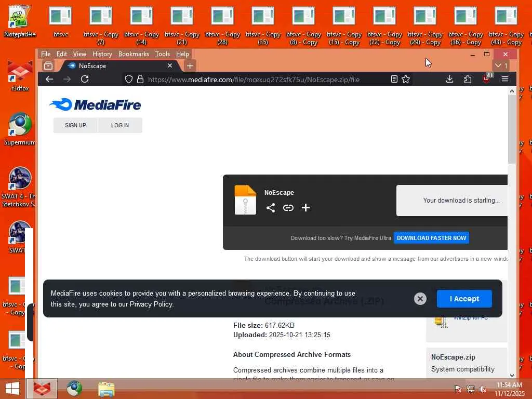The image size is (532, 399).
Task: Open the History menu
Action: tap(102, 54)
